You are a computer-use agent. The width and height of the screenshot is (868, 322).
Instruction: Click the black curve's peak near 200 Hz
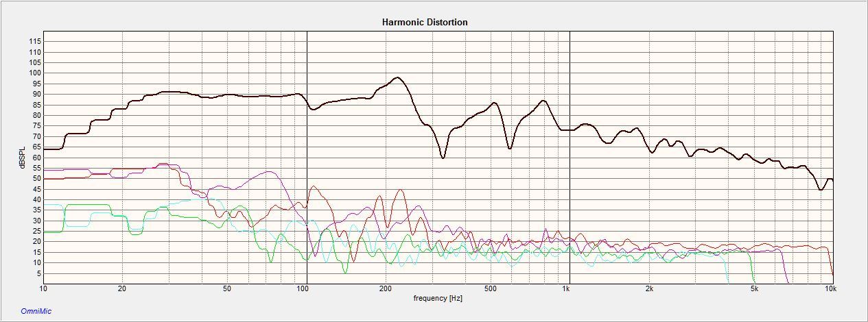397,77
